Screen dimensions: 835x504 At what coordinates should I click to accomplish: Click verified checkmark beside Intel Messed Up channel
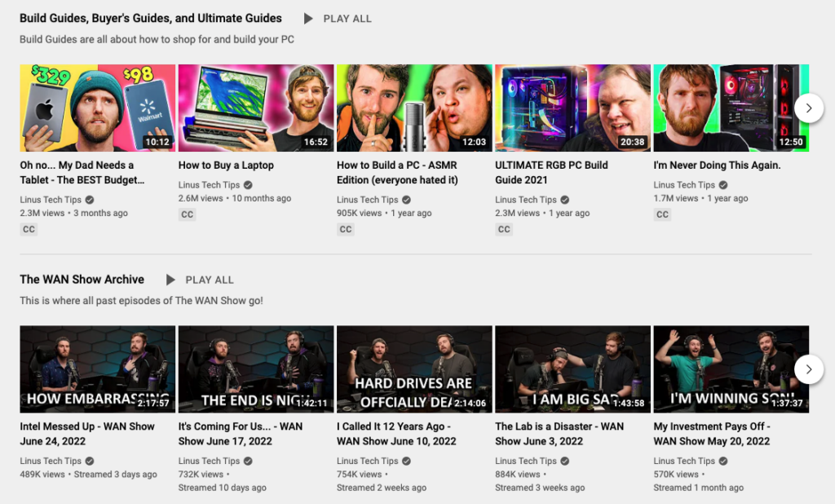point(90,461)
